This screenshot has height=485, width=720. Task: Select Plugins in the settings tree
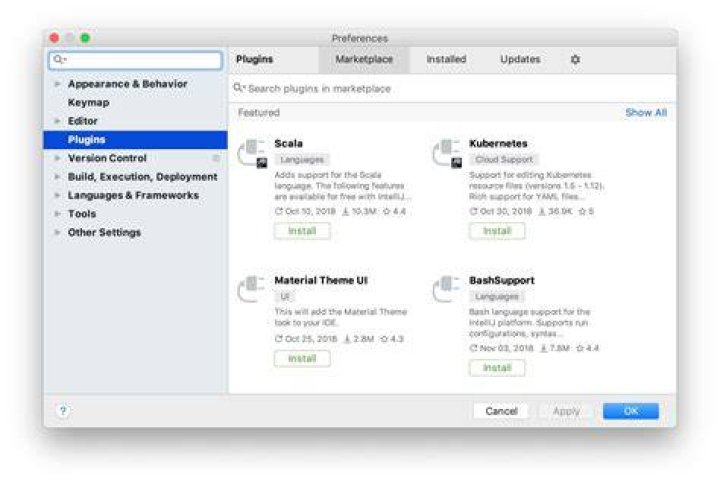pyautogui.click(x=135, y=140)
